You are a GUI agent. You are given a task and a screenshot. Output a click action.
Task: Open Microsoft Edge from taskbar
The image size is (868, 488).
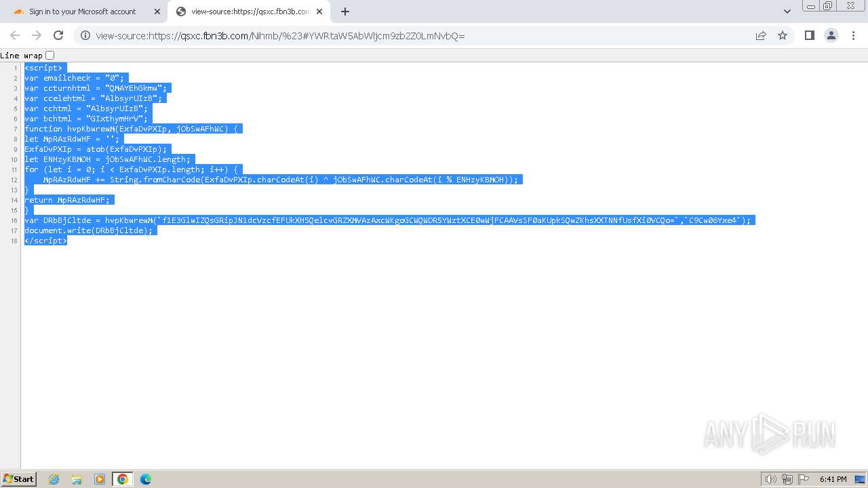146,479
